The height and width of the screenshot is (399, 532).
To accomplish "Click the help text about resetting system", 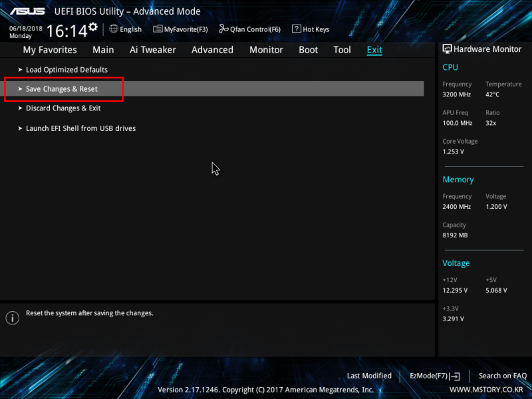I will [90, 313].
